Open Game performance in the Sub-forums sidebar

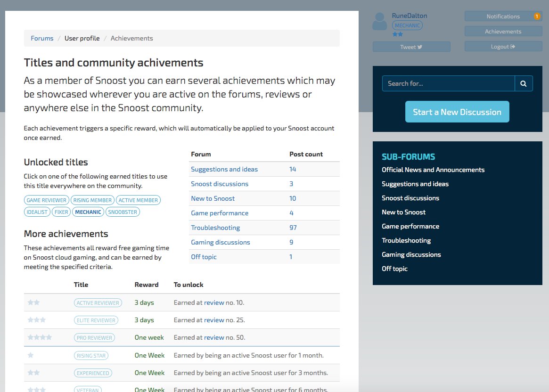410,227
